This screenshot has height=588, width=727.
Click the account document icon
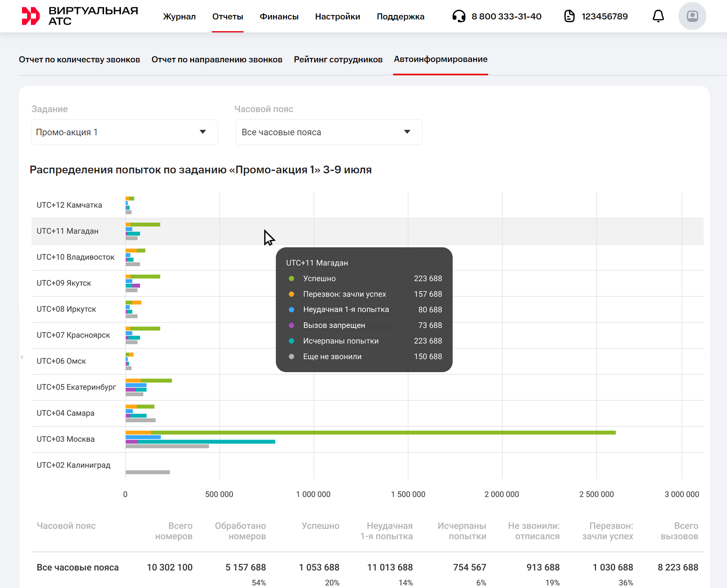(x=569, y=16)
